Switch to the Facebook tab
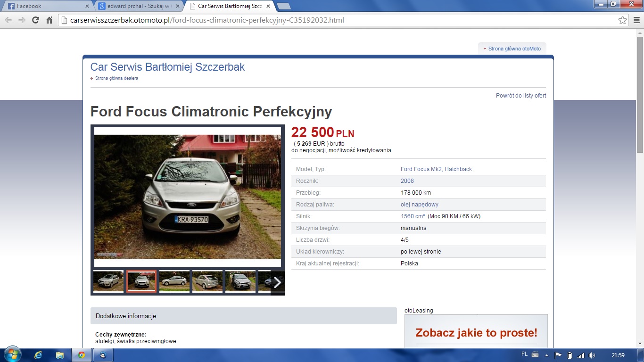This screenshot has width=644, height=362. coord(47,6)
